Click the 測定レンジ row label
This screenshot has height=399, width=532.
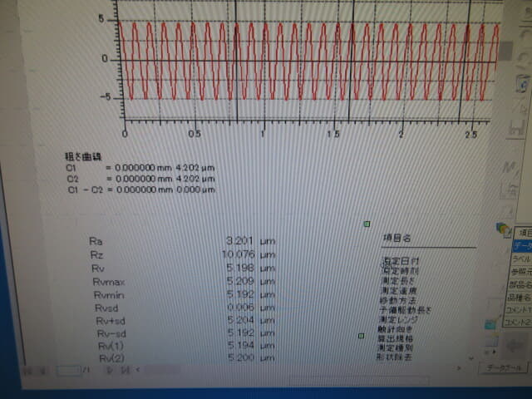click(x=398, y=319)
